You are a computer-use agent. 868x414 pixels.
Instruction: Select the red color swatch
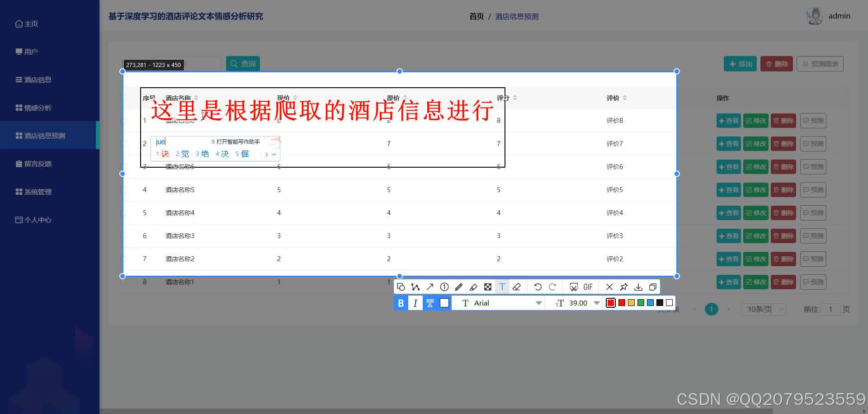(x=610, y=303)
